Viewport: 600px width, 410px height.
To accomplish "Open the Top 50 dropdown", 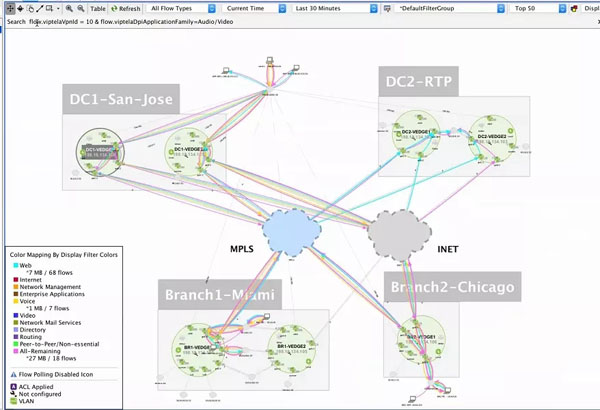I will [x=538, y=8].
